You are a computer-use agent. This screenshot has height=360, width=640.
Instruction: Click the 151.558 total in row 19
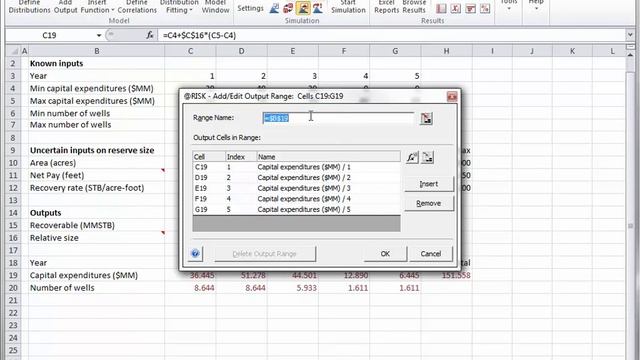click(x=456, y=276)
